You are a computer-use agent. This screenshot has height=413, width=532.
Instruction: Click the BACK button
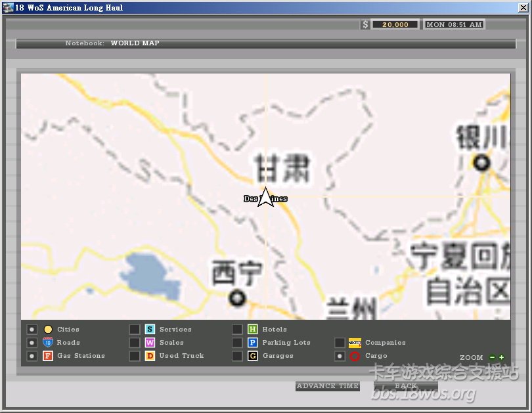coord(406,386)
